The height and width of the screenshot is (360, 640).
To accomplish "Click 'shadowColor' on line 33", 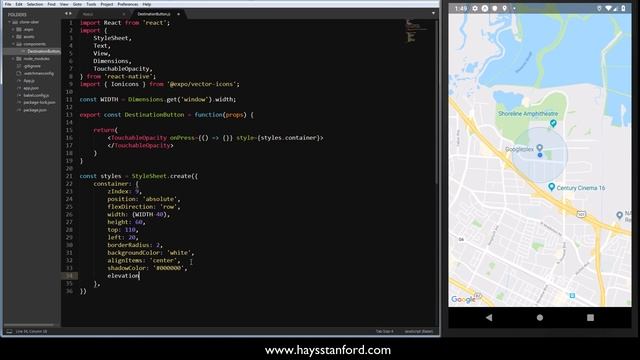I will (127, 268).
